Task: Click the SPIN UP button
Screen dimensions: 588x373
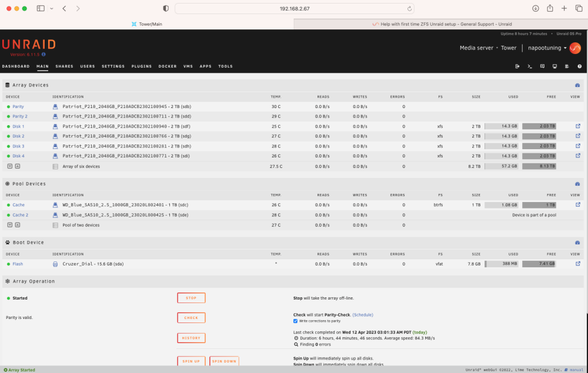Action: tap(191, 361)
